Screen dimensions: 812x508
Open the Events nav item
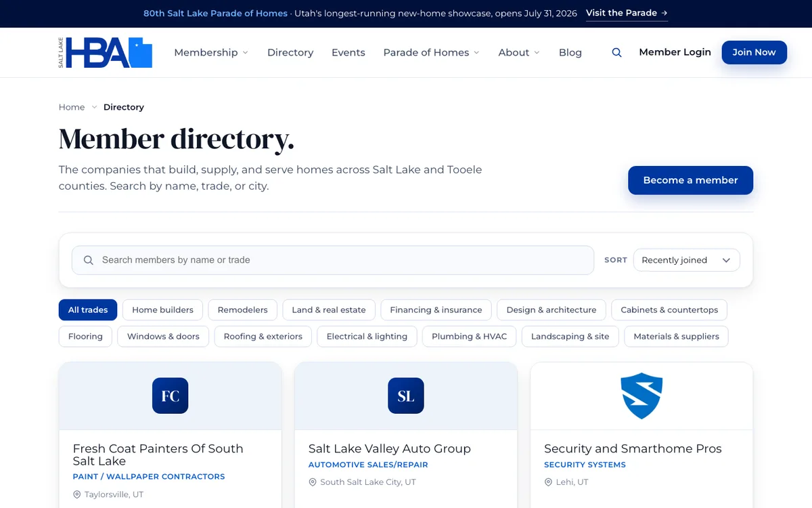[x=348, y=52]
